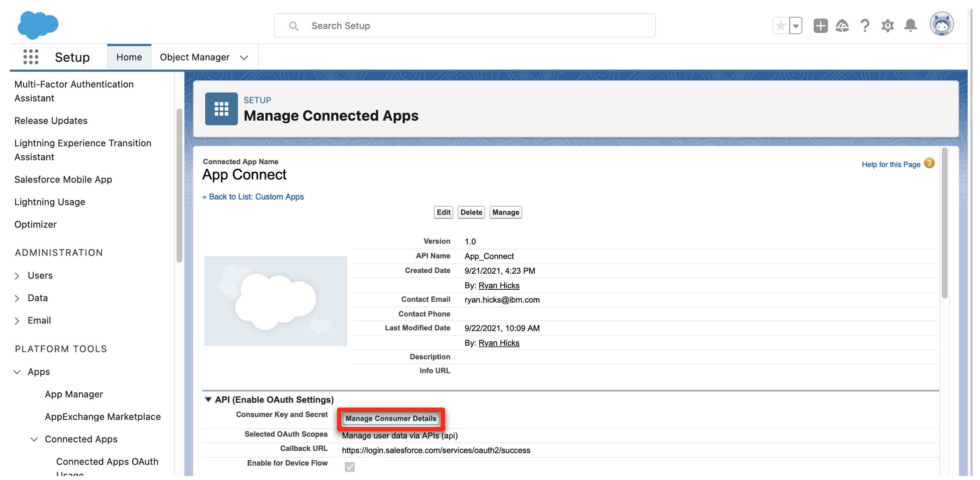980x480 pixels.
Task: Open Connected Apps OAuth Usage item
Action: click(107, 467)
